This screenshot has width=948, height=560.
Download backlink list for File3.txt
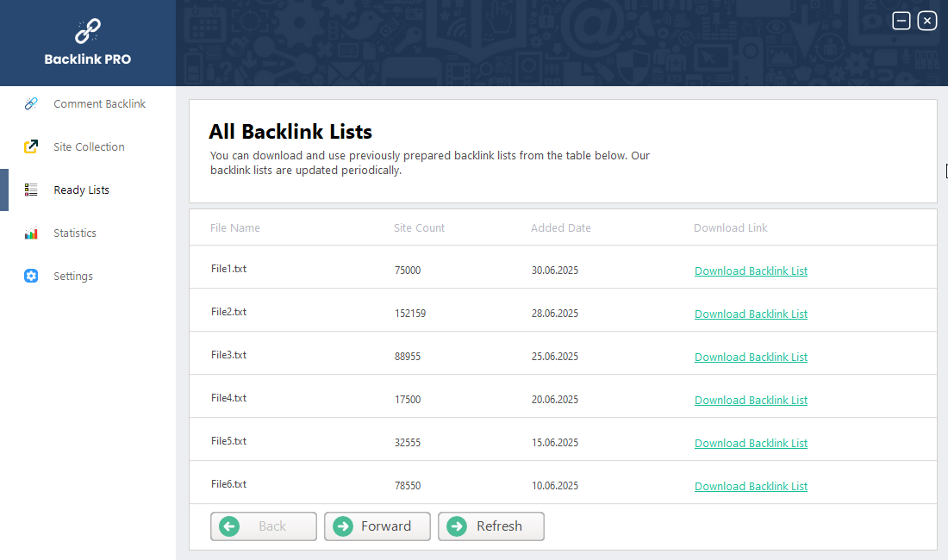[751, 358]
